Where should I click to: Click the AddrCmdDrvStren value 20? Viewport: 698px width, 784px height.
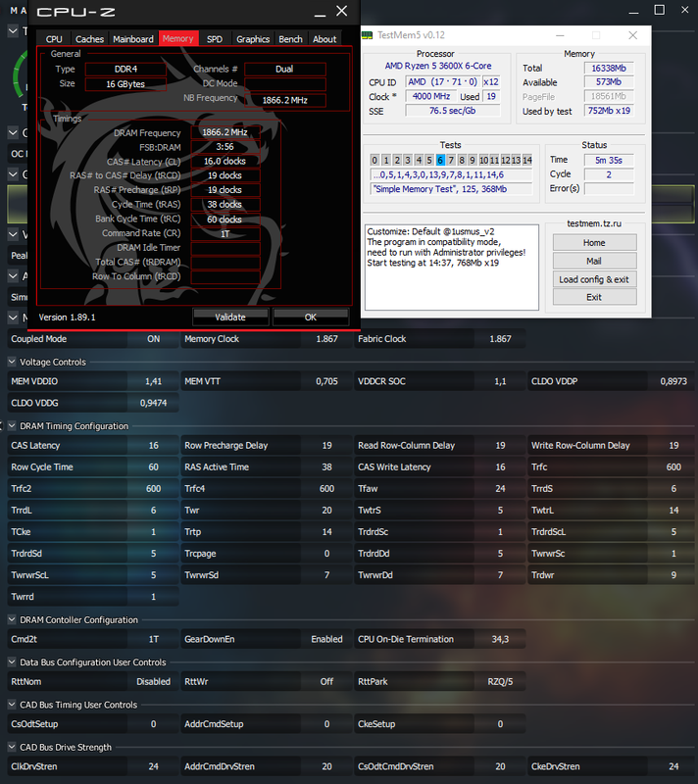point(326,766)
